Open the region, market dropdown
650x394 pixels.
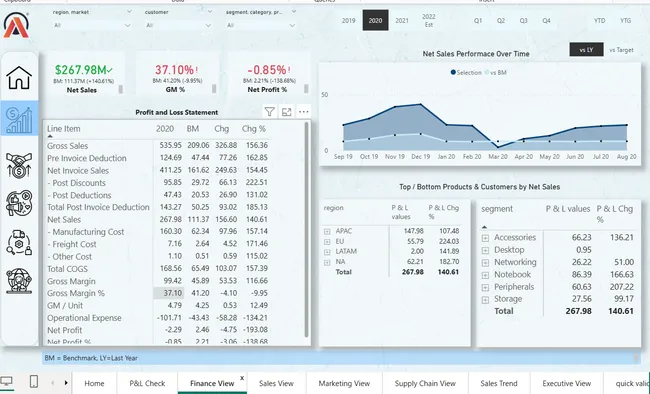pos(92,25)
